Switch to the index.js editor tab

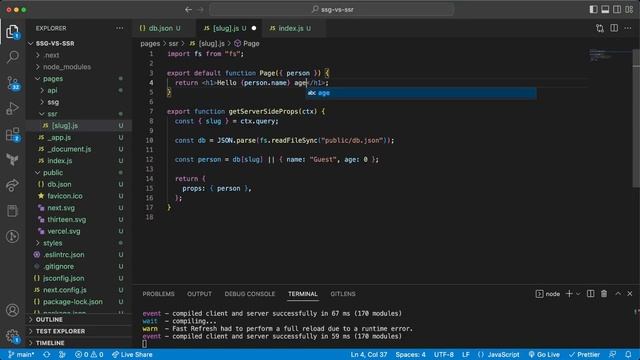(294, 28)
